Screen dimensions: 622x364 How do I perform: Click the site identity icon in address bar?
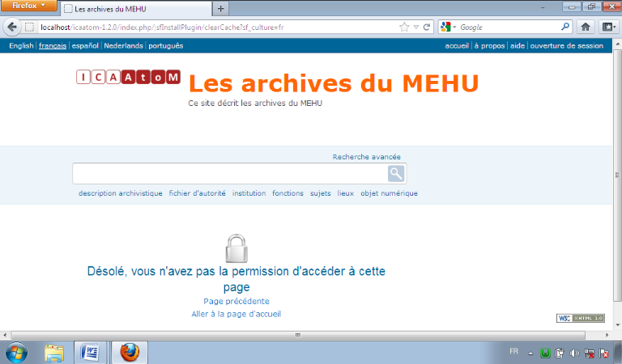[x=29, y=27]
